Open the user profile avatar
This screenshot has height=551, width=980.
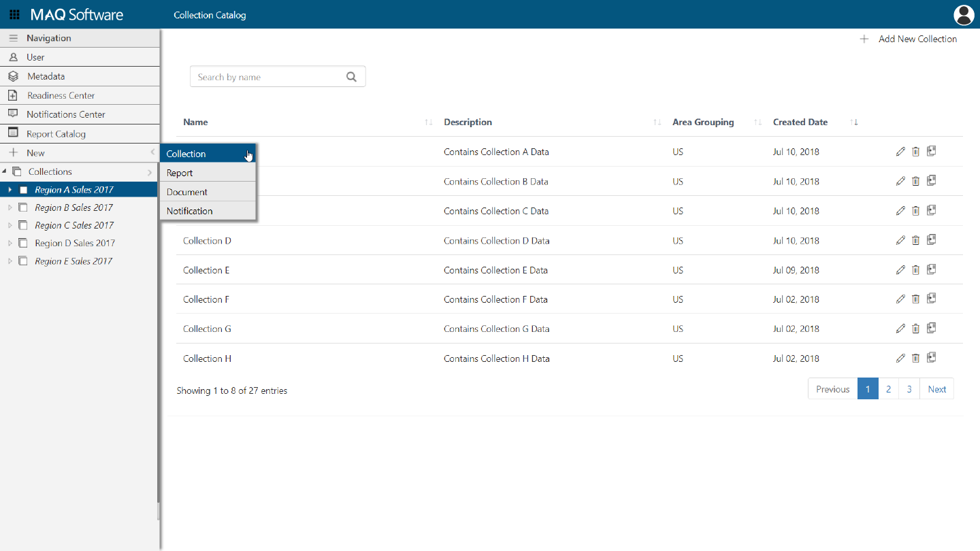coord(964,14)
